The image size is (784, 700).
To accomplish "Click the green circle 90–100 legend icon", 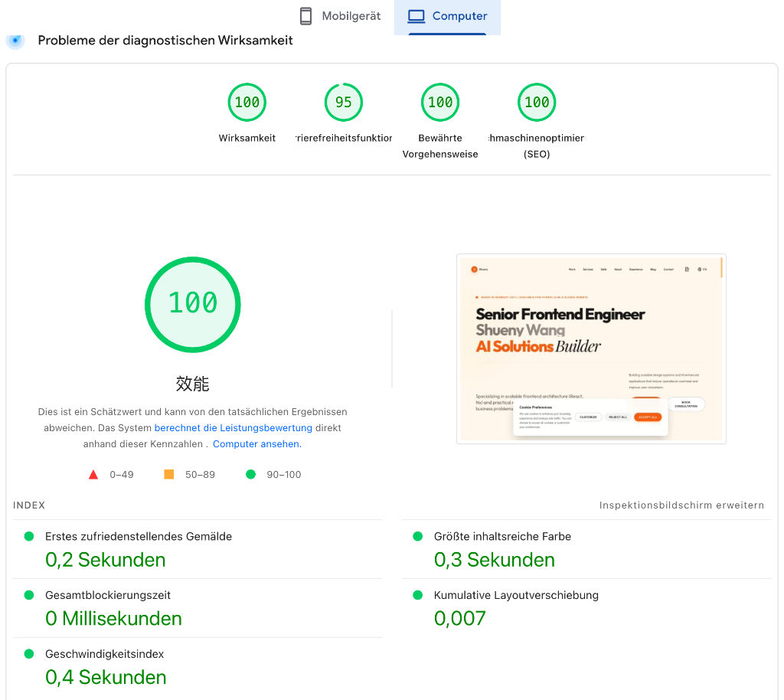I will [250, 475].
